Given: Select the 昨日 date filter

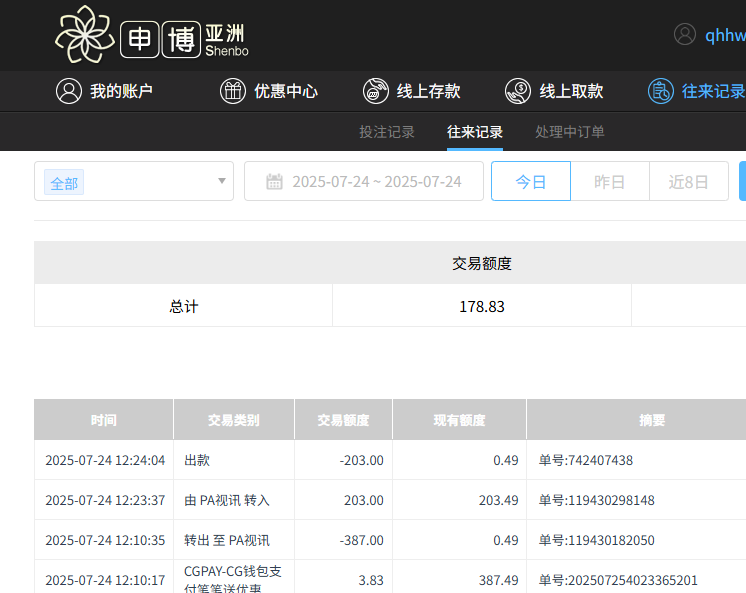Looking at the screenshot, I should tap(610, 182).
